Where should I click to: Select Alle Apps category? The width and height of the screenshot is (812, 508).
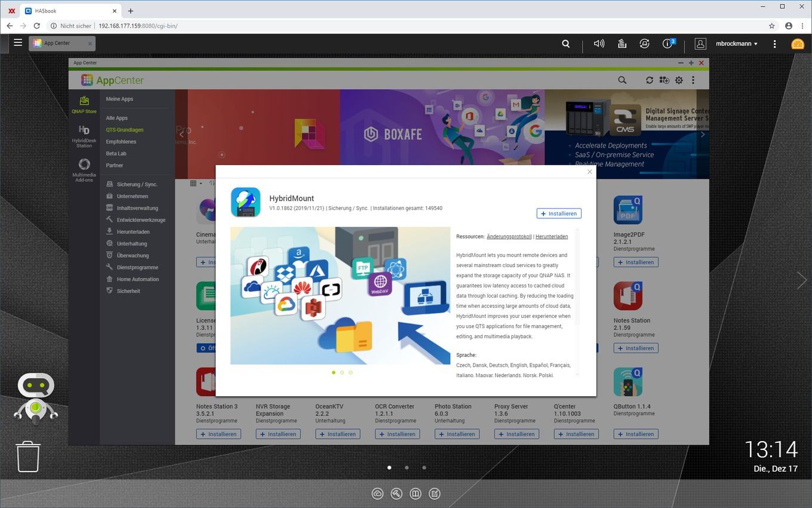(x=117, y=118)
